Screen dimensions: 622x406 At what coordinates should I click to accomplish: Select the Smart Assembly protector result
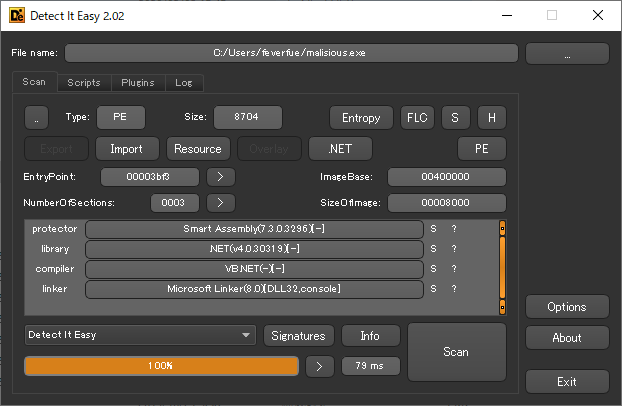pos(254,229)
